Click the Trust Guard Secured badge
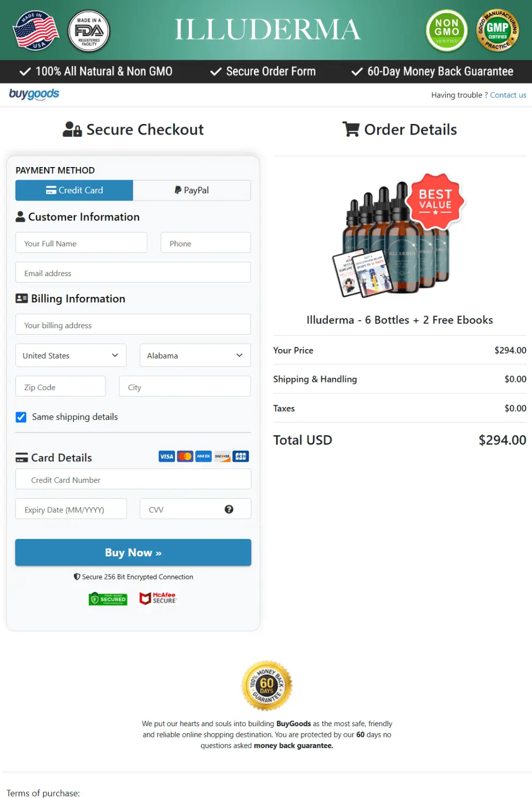 click(x=107, y=598)
